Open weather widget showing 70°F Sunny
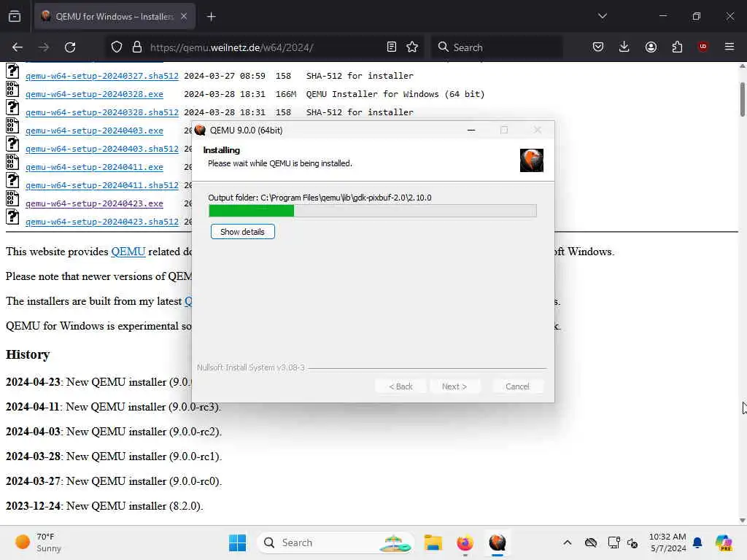 point(38,542)
